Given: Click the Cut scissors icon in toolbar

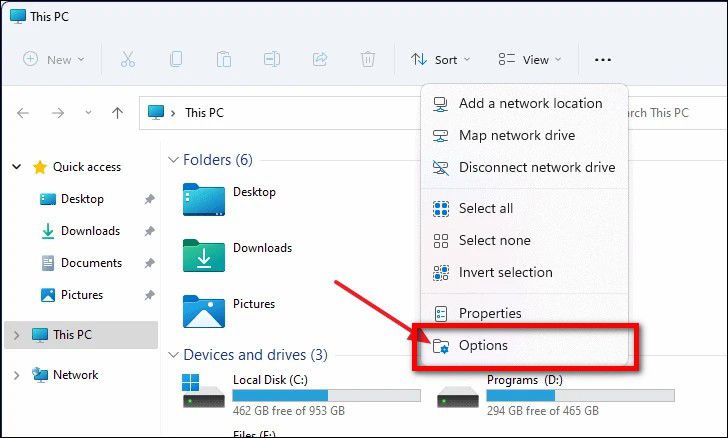Looking at the screenshot, I should [x=128, y=59].
